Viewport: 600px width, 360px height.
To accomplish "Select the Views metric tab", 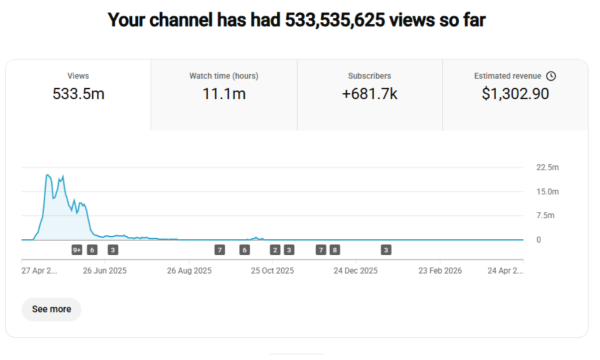I will (78, 95).
